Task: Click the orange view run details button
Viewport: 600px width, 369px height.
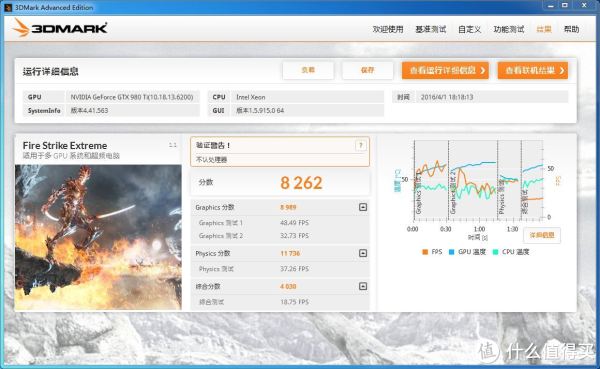Action: 445,70
